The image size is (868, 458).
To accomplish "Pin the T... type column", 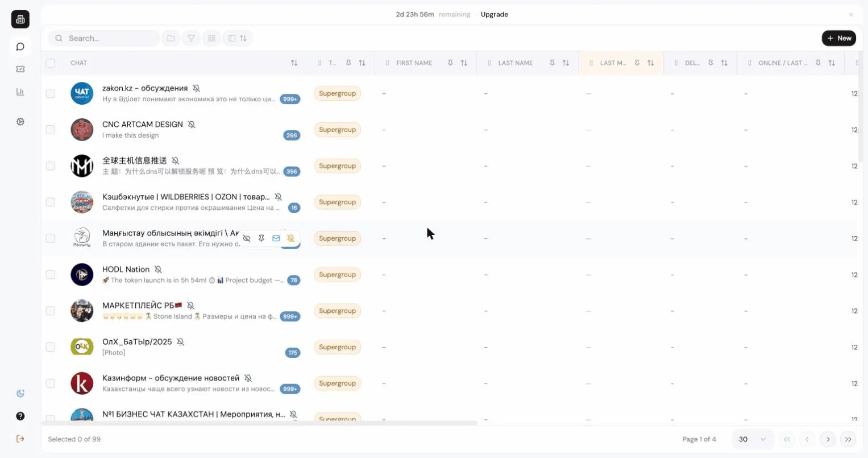I will 348,63.
